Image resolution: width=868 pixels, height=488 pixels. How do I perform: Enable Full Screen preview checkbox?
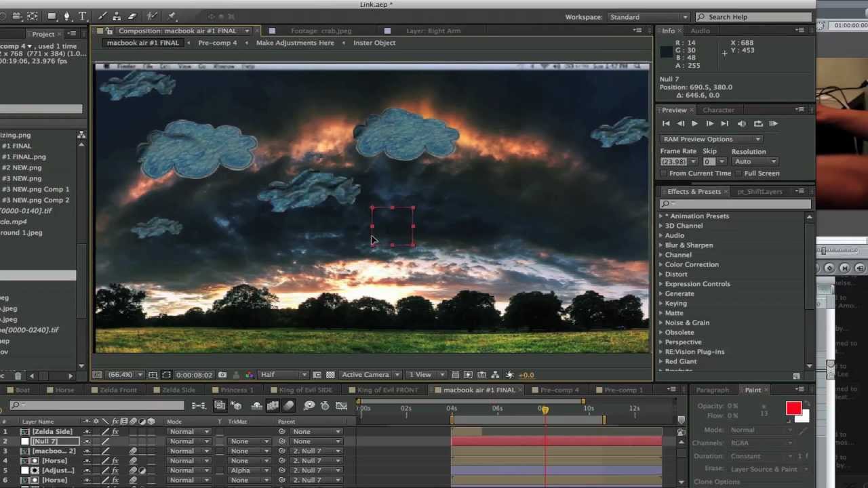pos(738,174)
